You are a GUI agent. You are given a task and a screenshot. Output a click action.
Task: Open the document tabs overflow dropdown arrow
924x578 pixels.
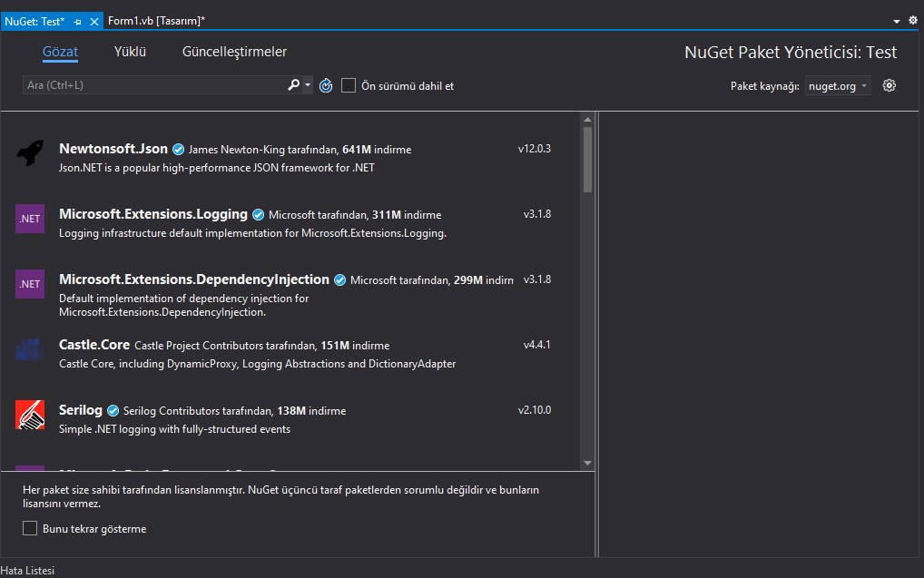pyautogui.click(x=896, y=21)
